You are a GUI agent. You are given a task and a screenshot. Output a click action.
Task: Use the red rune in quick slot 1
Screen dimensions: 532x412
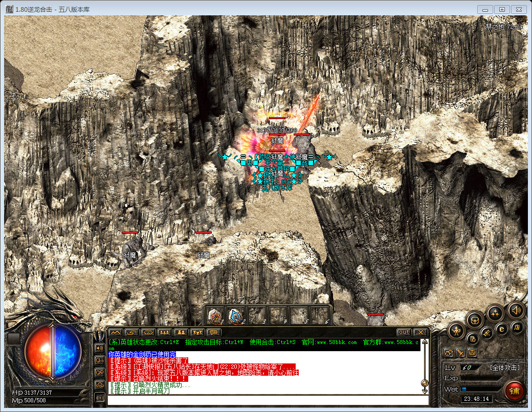pos(215,315)
